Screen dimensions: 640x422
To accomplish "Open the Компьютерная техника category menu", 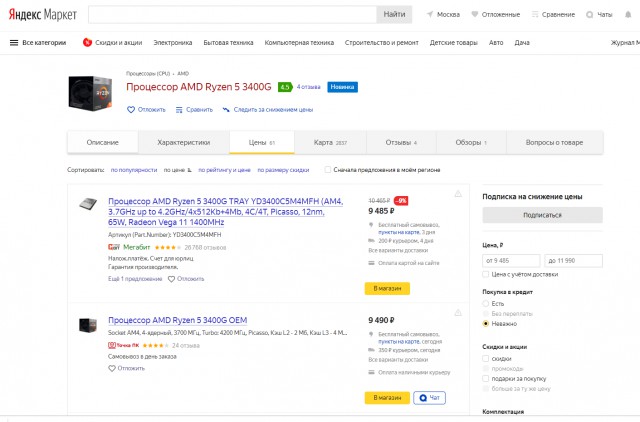I will [x=299, y=42].
